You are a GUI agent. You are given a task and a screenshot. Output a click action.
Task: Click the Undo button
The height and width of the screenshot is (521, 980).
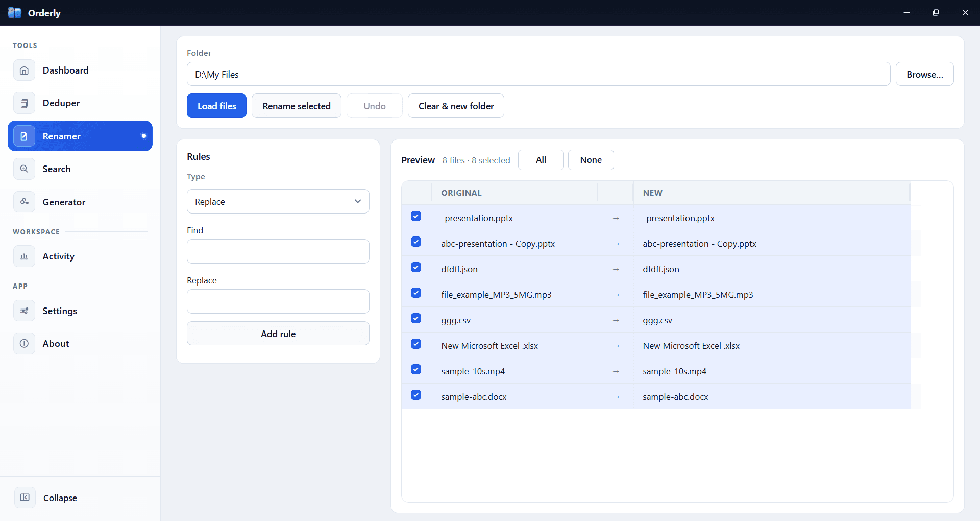pyautogui.click(x=375, y=106)
